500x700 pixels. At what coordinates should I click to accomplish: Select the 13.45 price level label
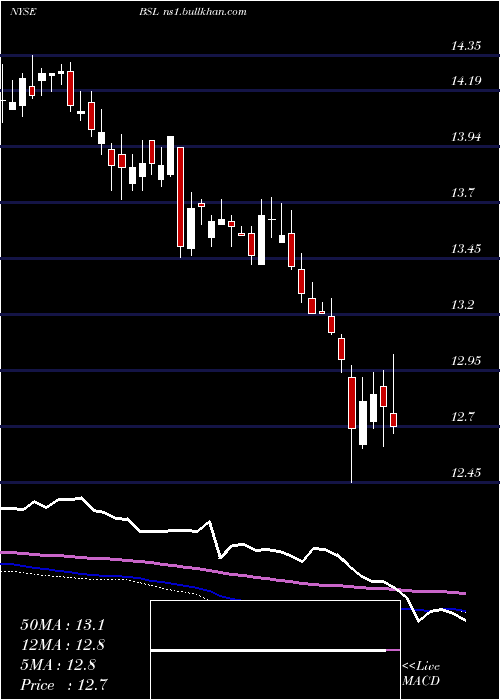467,249
